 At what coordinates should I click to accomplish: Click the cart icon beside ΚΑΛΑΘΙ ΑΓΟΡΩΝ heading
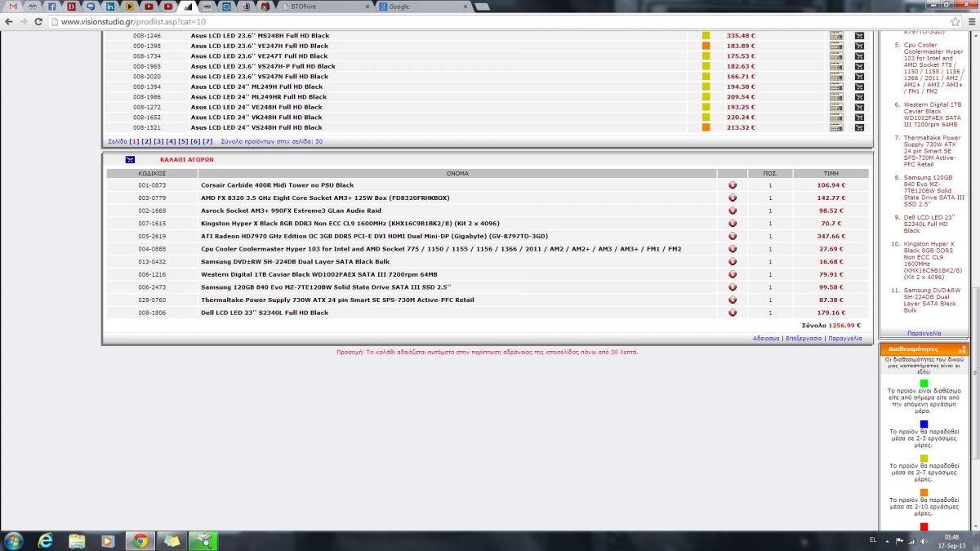click(x=130, y=159)
